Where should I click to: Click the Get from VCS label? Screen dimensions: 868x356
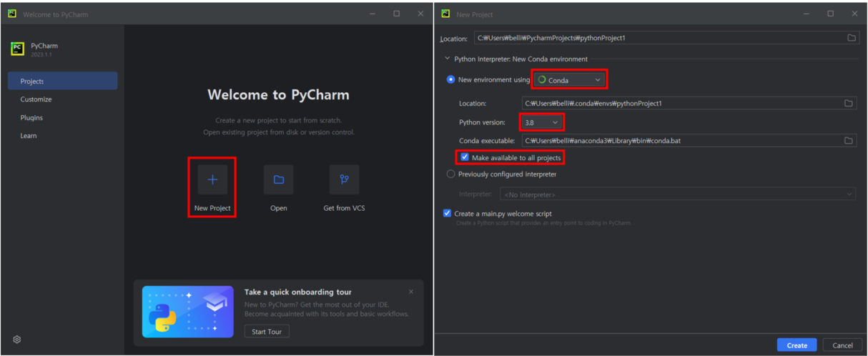[x=344, y=208]
